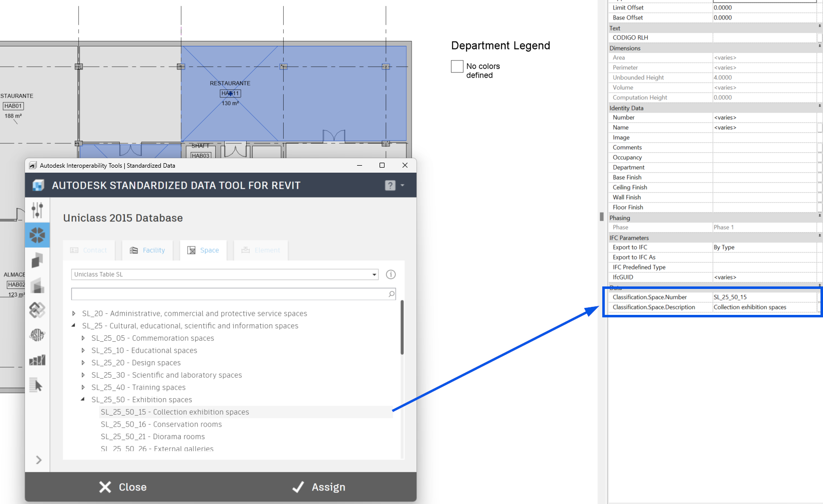
Task: Click the Base Offset value field
Action: click(765, 17)
